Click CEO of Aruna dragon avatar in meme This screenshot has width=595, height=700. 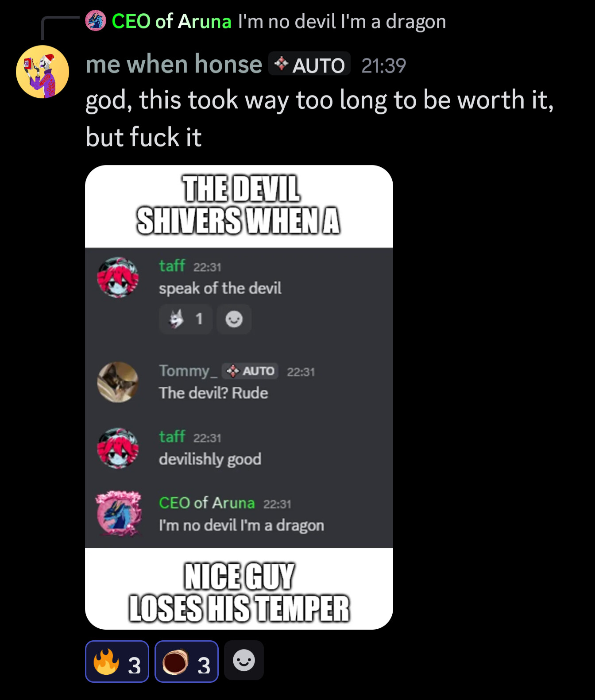point(119,513)
